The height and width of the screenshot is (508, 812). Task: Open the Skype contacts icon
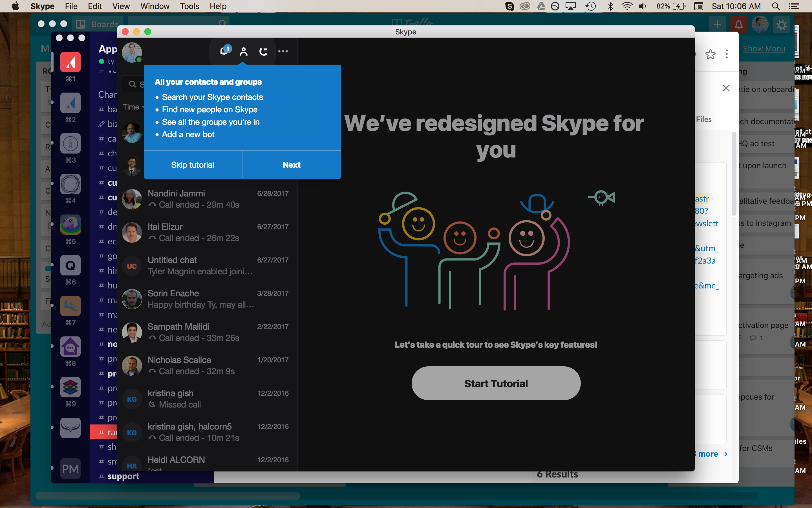point(244,51)
